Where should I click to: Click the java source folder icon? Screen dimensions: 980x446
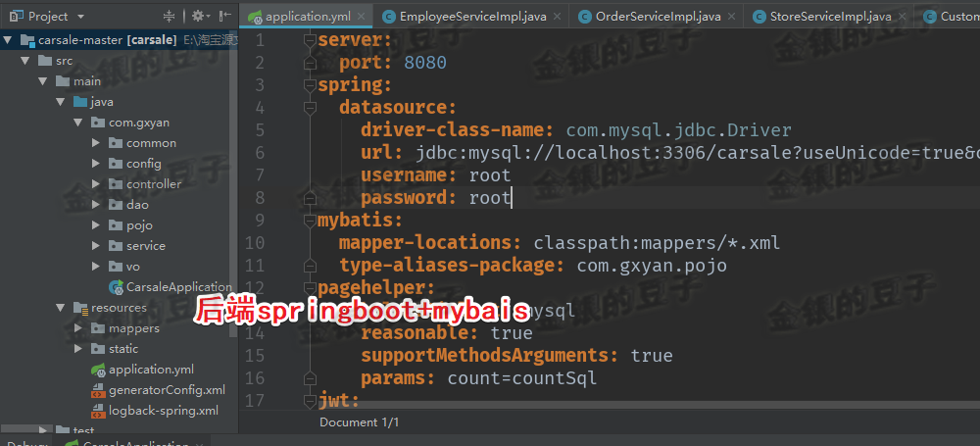point(80,102)
